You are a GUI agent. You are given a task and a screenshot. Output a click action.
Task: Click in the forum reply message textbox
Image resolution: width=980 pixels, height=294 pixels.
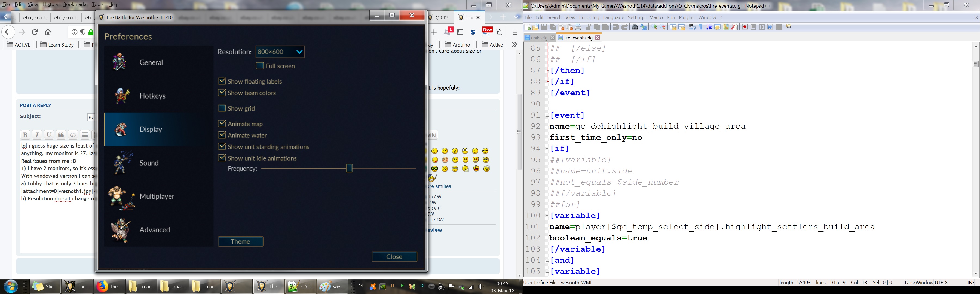tap(57, 197)
